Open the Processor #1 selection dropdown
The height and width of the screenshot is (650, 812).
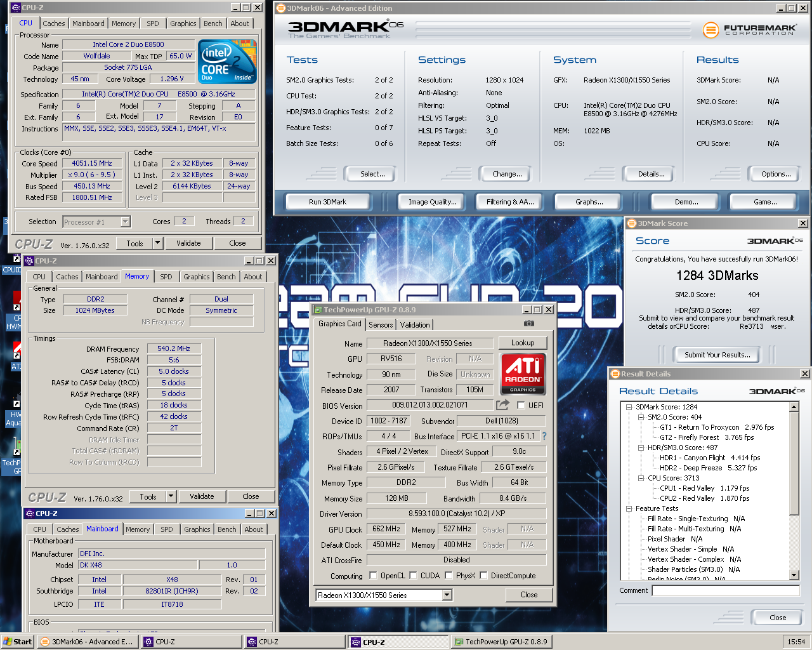pos(125,222)
